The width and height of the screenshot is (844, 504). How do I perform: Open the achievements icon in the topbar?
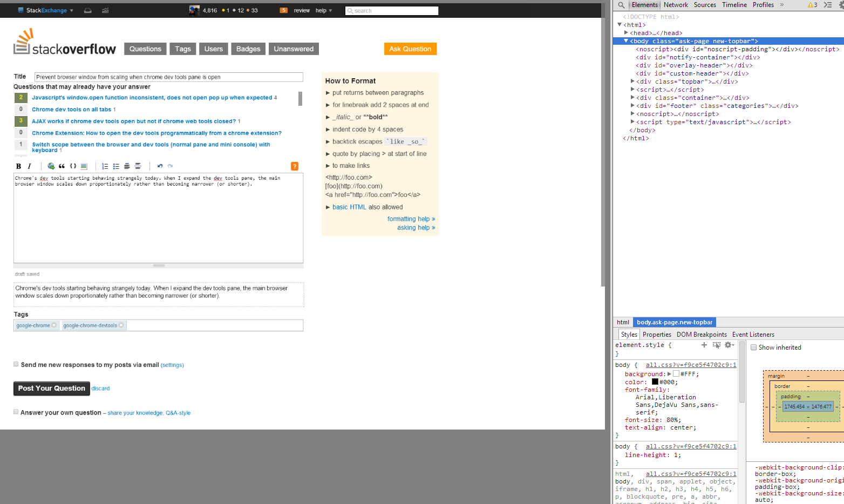pyautogui.click(x=105, y=10)
